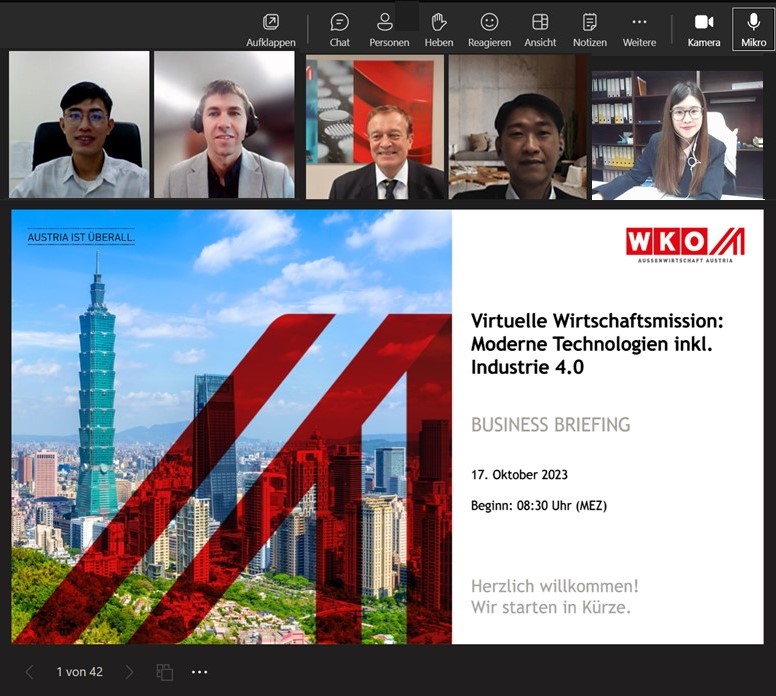Image resolution: width=776 pixels, height=696 pixels.
Task: Show the Personen participants list
Action: pyautogui.click(x=389, y=30)
